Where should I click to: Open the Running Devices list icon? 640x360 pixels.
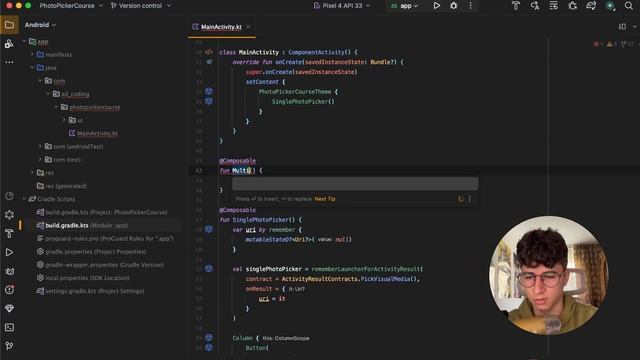[x=553, y=6]
